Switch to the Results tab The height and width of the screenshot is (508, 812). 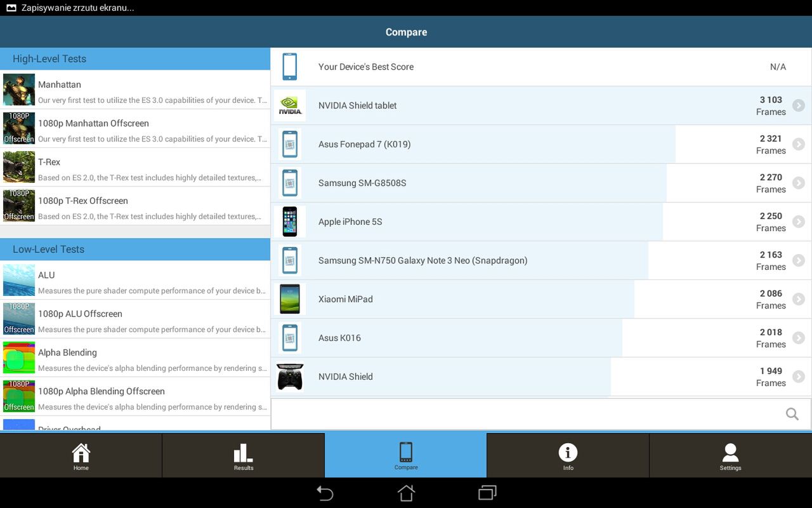pyautogui.click(x=244, y=455)
